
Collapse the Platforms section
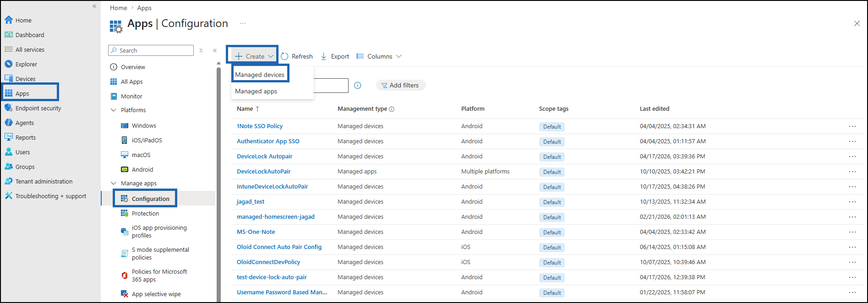(x=114, y=110)
